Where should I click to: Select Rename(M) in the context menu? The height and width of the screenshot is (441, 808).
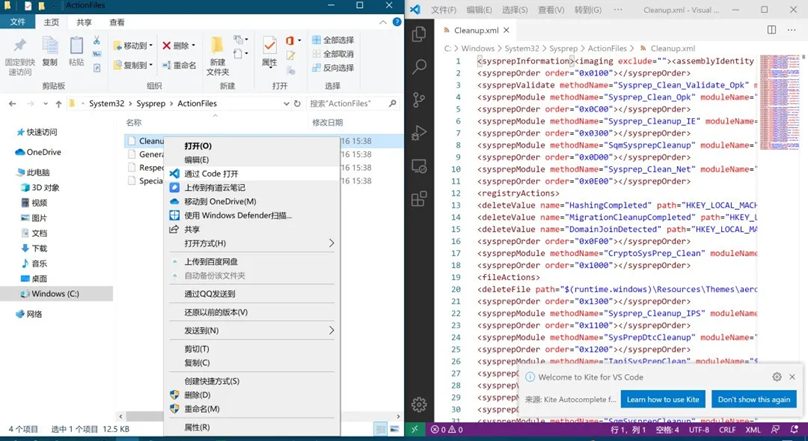252,409
